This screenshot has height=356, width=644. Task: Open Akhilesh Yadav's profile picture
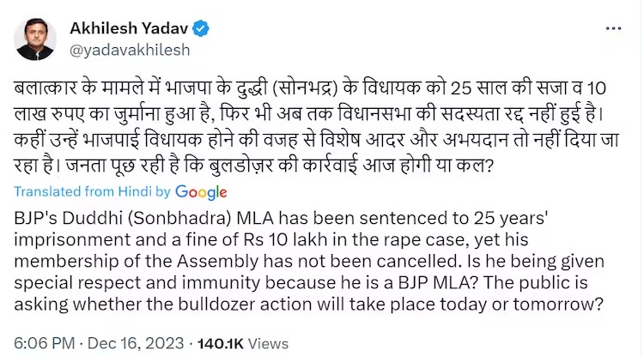click(35, 39)
